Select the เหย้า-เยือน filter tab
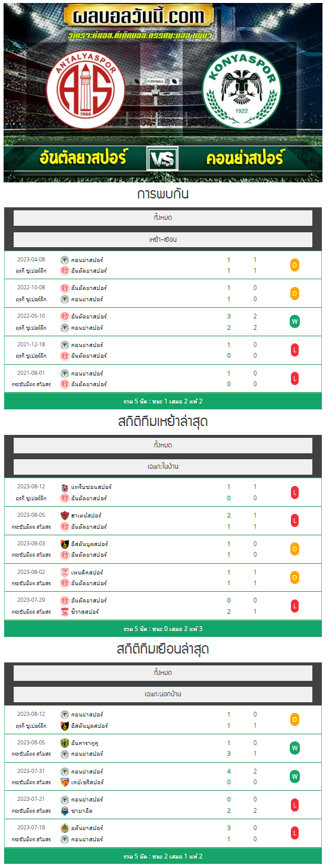 click(x=163, y=239)
